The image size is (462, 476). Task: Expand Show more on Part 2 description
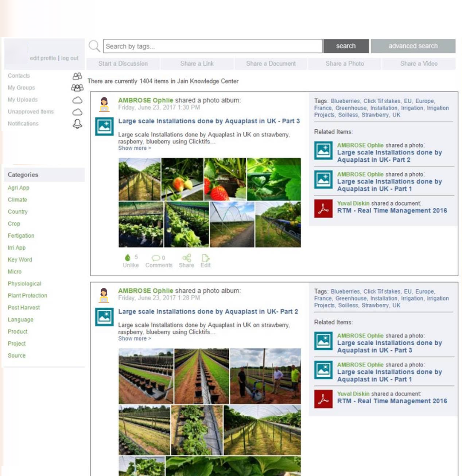coord(134,339)
